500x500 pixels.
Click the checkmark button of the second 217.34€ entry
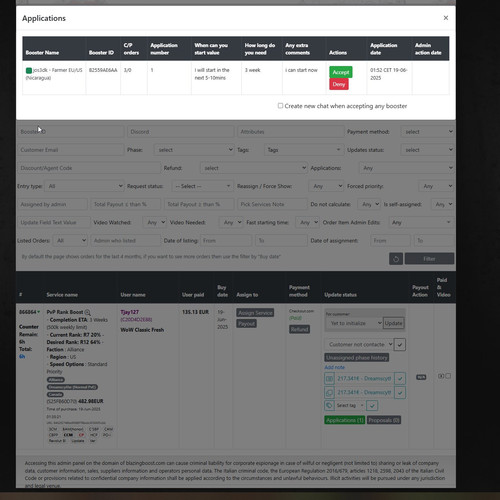[400, 392]
